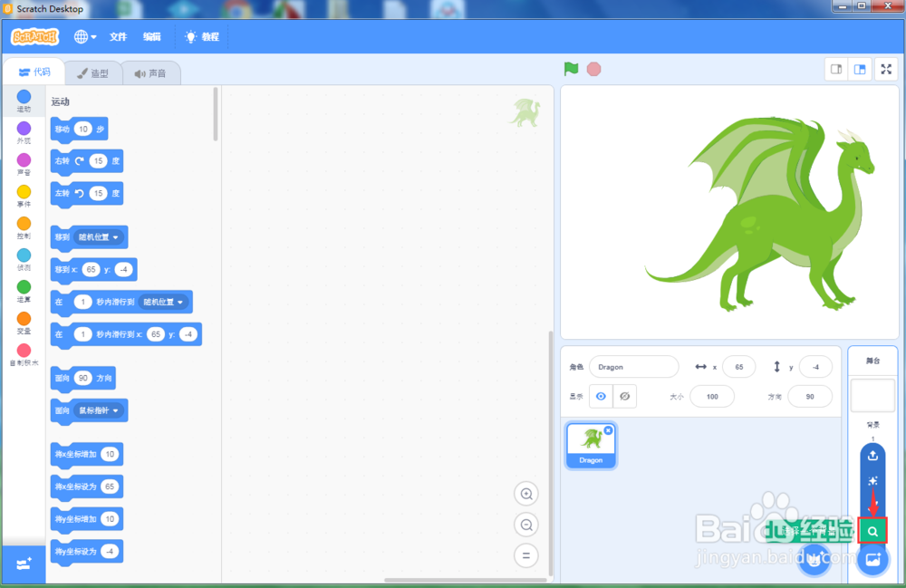This screenshot has width=906, height=588.
Task: Switch to small stage layout
Action: click(x=836, y=70)
